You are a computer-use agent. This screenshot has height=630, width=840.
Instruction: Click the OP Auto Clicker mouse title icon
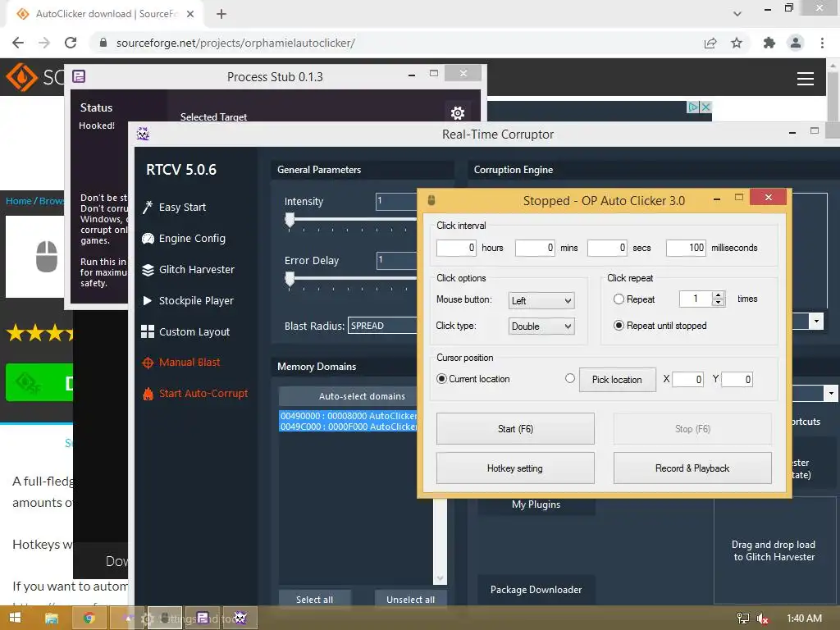coord(431,200)
